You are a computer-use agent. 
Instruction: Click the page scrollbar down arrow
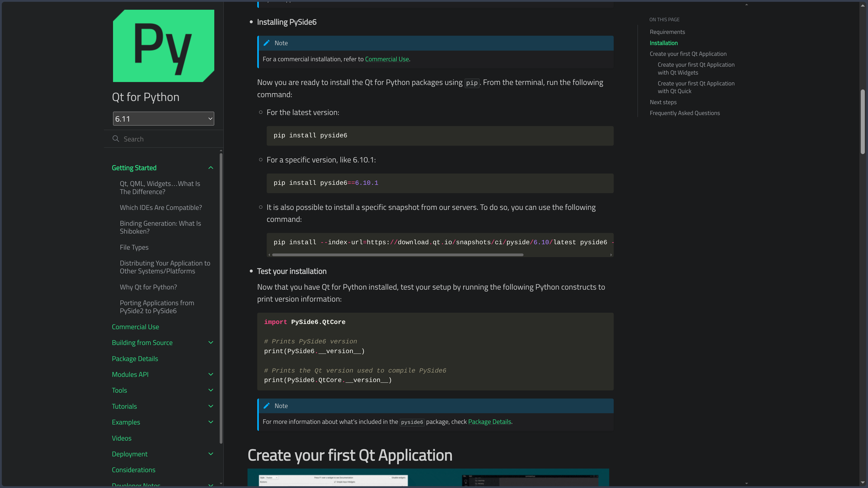863,483
